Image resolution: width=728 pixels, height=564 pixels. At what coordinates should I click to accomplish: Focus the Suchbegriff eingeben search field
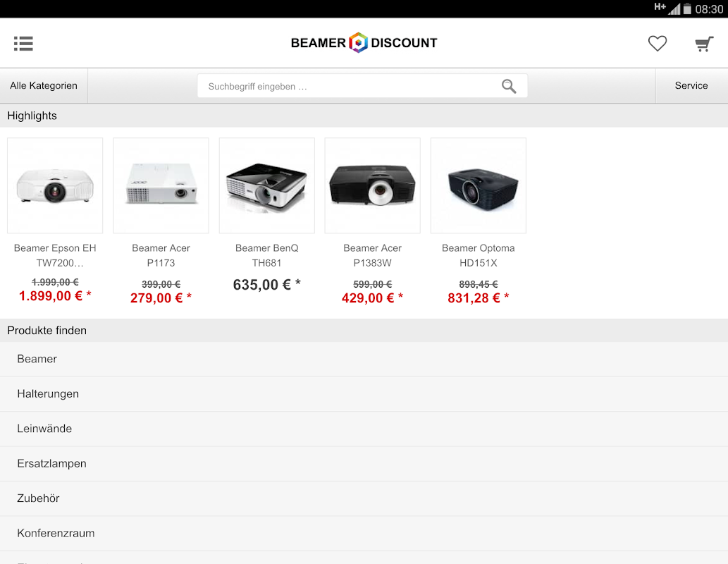click(362, 86)
